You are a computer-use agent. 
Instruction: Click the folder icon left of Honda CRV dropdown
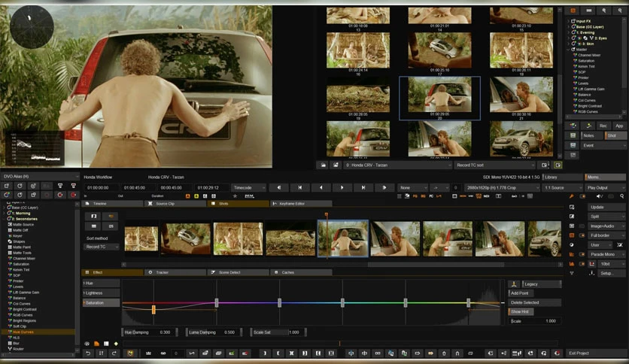(x=323, y=165)
